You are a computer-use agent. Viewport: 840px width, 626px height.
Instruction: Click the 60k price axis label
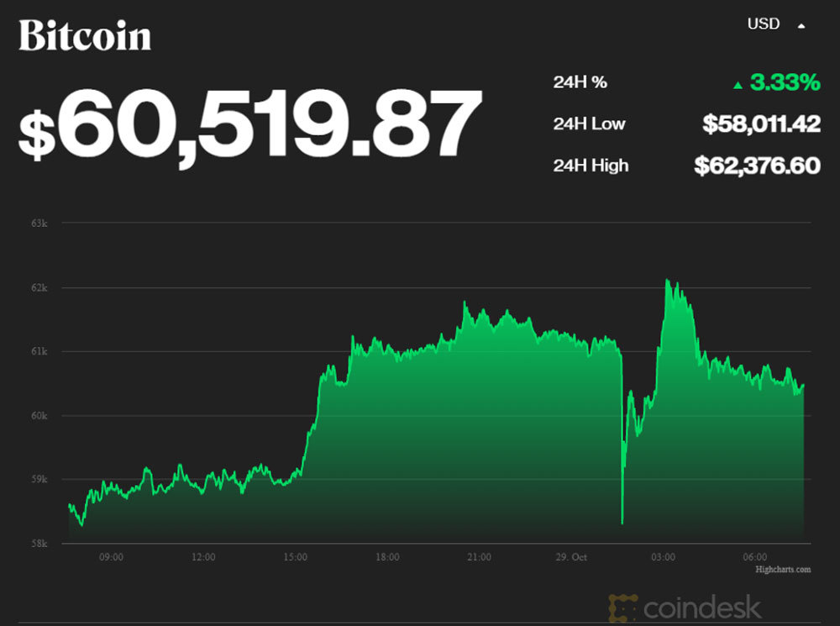click(39, 416)
